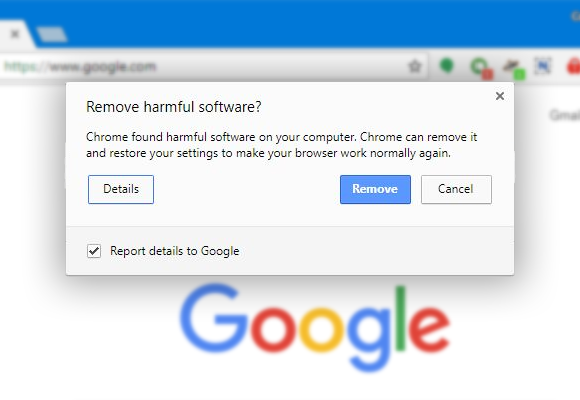
Task: Open green ring extension with red badge
Action: tap(481, 68)
